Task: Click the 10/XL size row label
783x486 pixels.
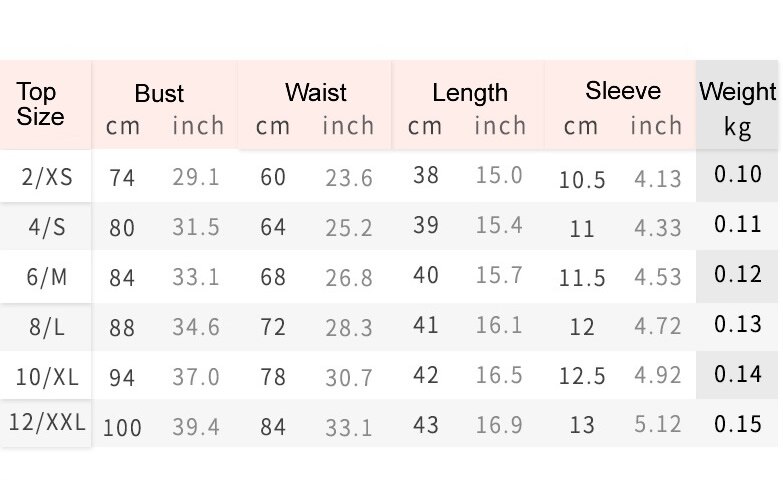Action: click(x=47, y=377)
